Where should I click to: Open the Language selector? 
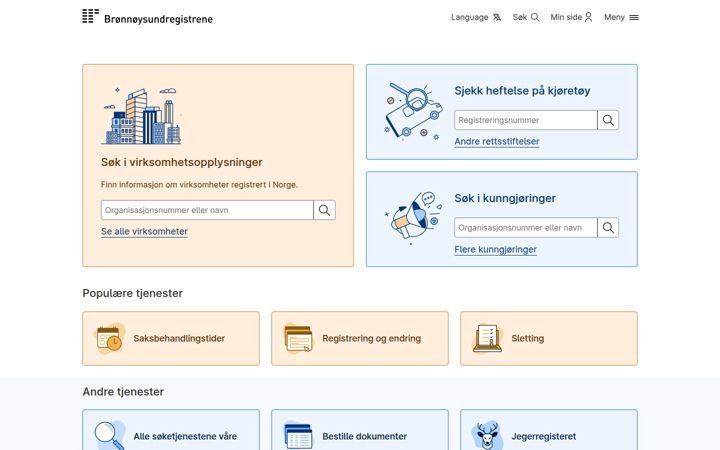476,17
